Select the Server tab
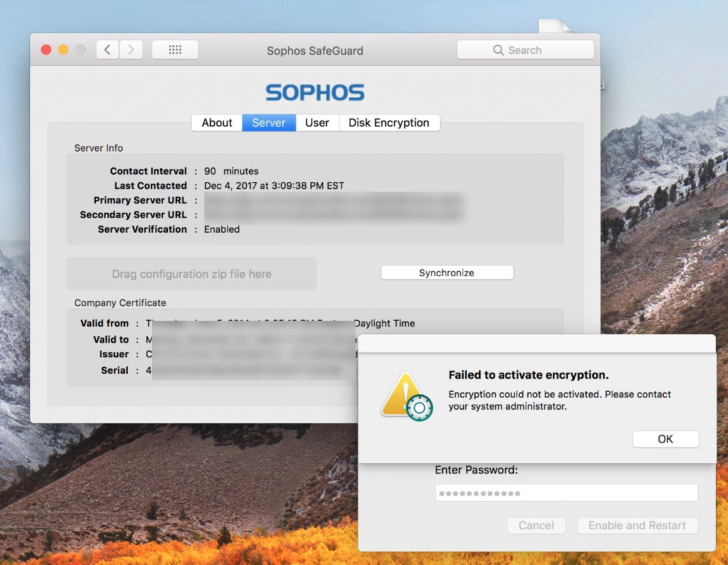728x565 pixels. [269, 123]
